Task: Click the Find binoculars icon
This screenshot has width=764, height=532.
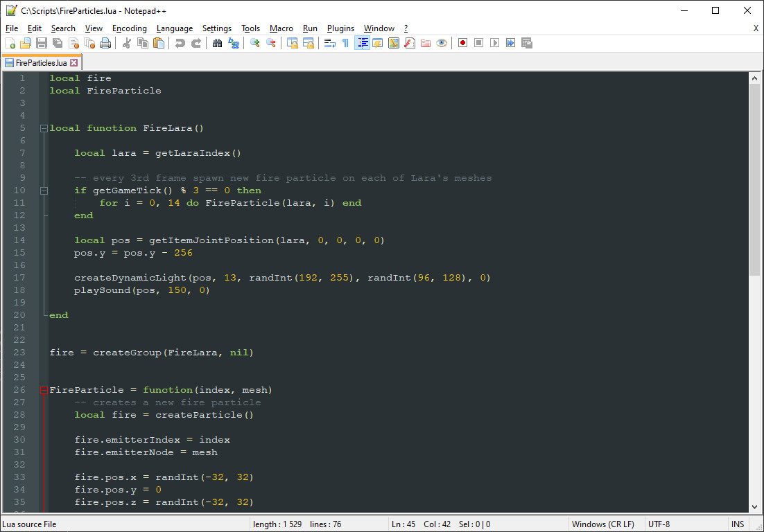Action: pos(217,43)
